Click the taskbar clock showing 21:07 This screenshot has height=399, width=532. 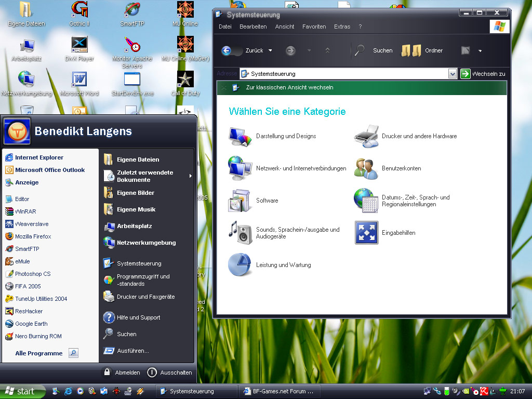(x=518, y=391)
